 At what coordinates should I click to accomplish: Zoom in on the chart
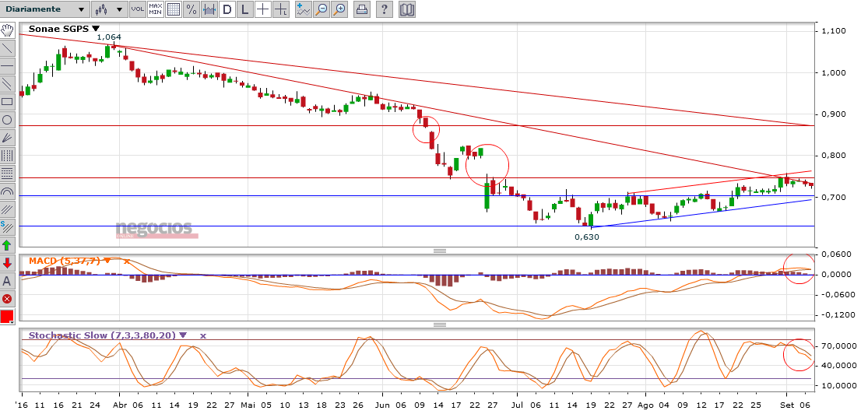tap(339, 9)
